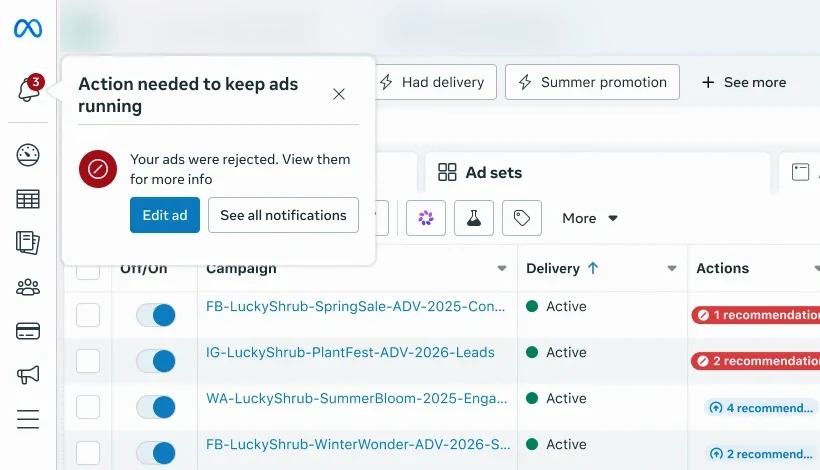Open FB-LuckyShrub-WinterWonder campaign link
Viewport: 820px width, 470px height.
pyautogui.click(x=358, y=444)
